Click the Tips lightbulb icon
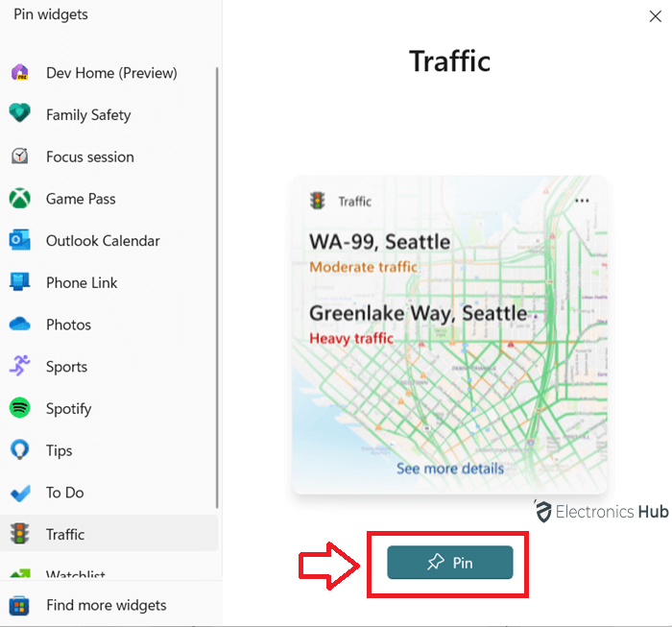The image size is (672, 627). pos(20,449)
